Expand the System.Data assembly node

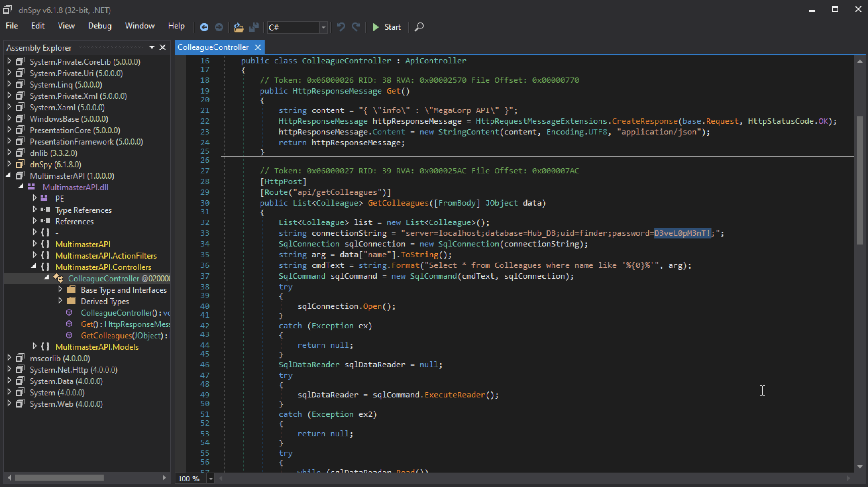[x=9, y=381]
